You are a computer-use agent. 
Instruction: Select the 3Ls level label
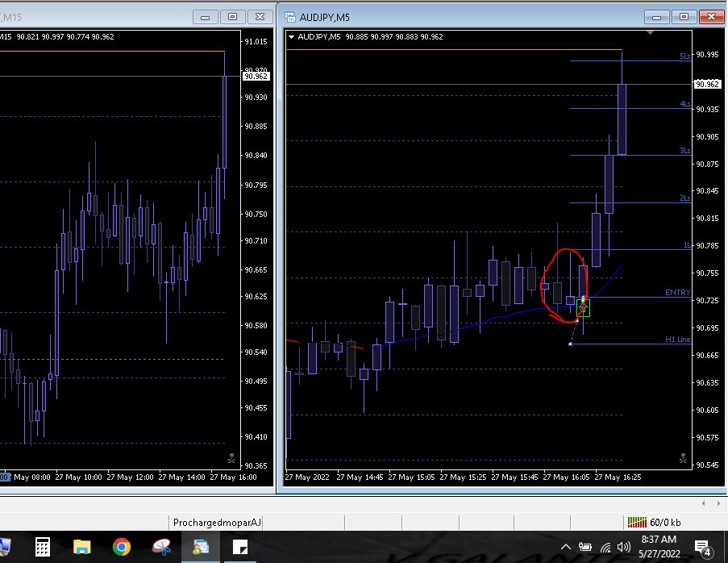coord(684,151)
